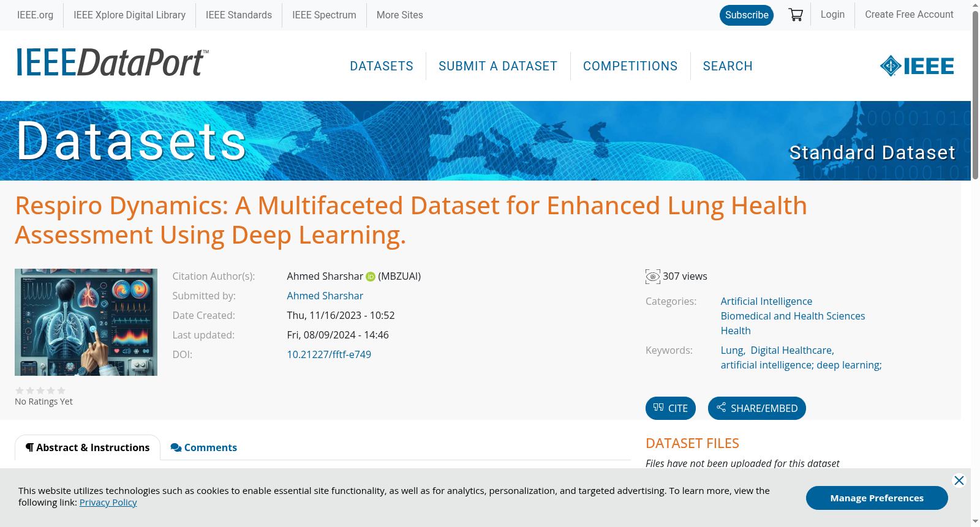Select Create Free Account

tap(909, 14)
